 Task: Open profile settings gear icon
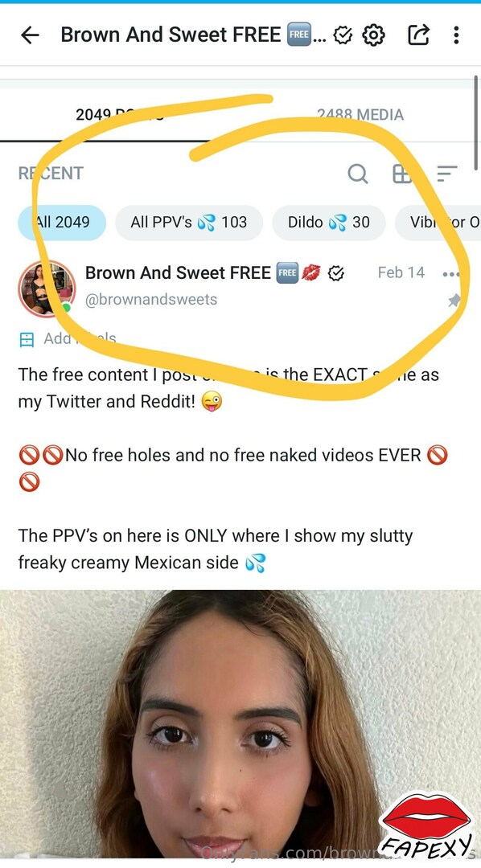point(373,35)
